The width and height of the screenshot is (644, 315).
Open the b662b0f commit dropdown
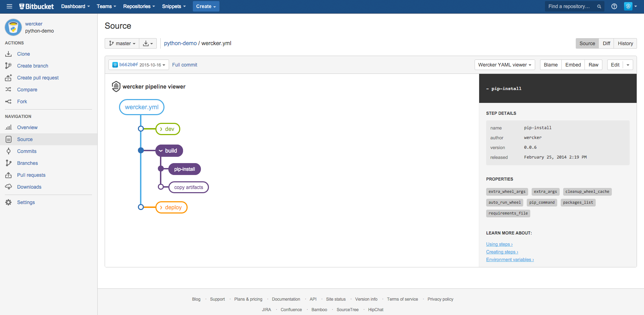click(139, 65)
